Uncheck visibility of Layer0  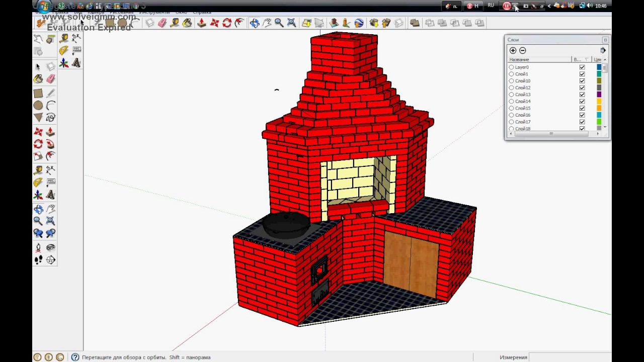coord(582,67)
